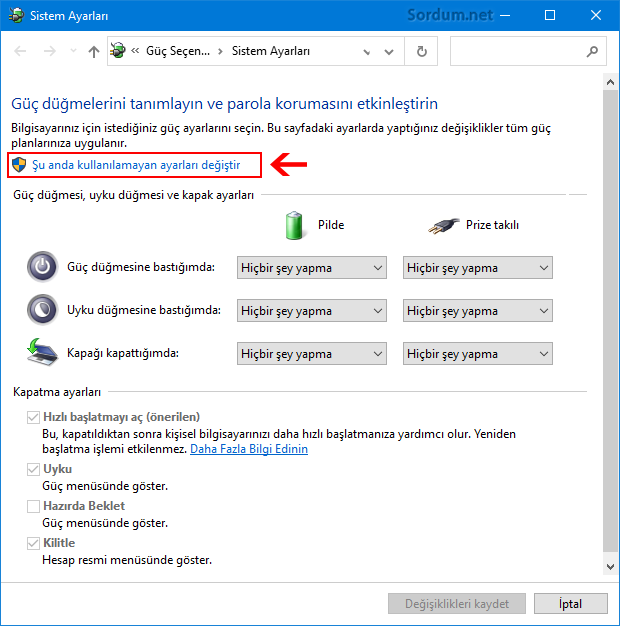
Task: Click the green battery Pilde icon
Action: [x=294, y=225]
